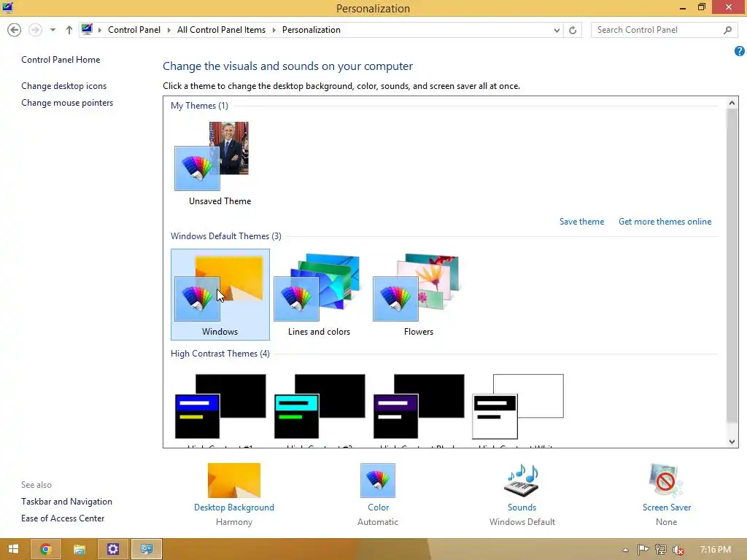Click Get more themes online
The image size is (747, 560).
point(665,222)
